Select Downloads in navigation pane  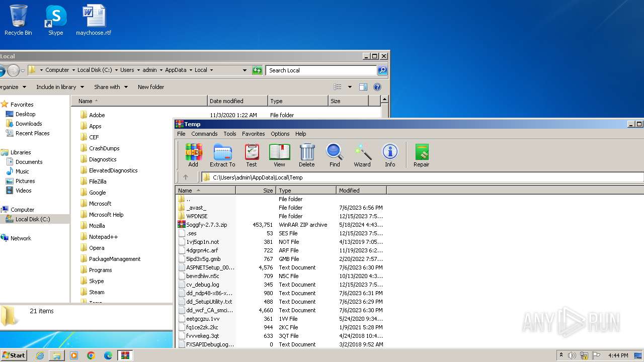[29, 124]
